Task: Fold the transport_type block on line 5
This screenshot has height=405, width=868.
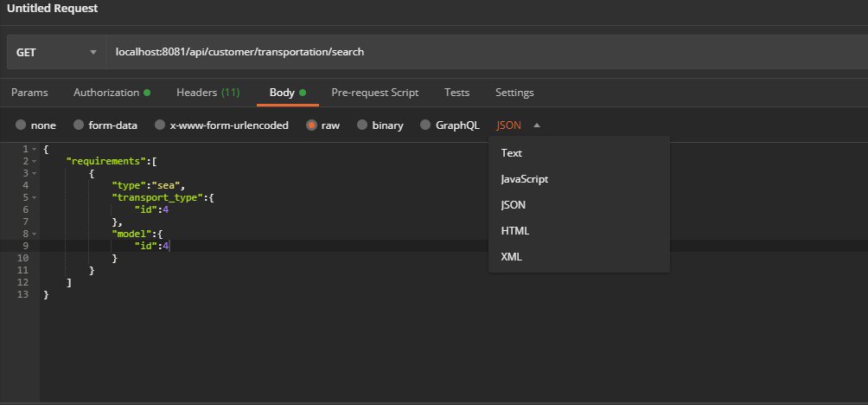Action: click(35, 198)
